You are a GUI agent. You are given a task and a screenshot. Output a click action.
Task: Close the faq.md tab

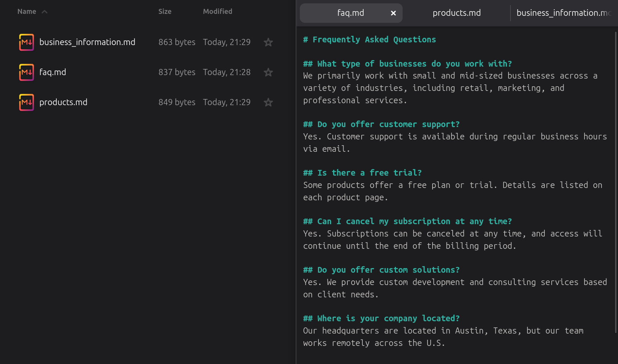coord(393,13)
